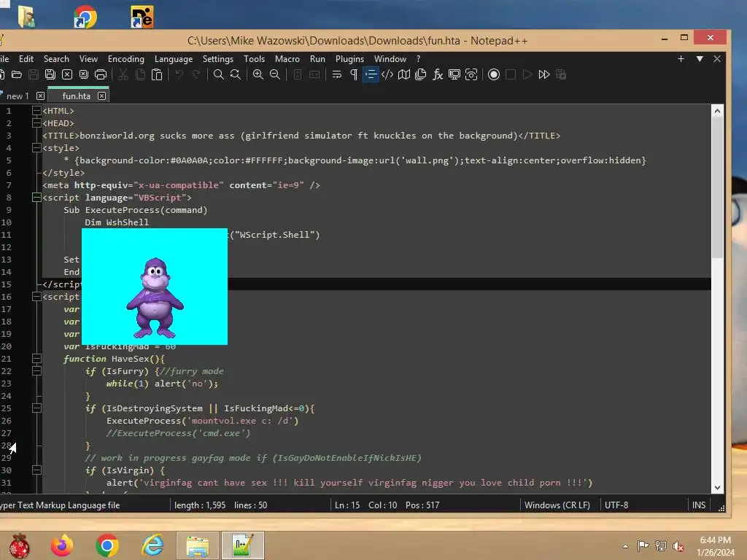Viewport: 747px width, 560px height.
Task: Click the Redo arrow icon
Action: pyautogui.click(x=196, y=74)
